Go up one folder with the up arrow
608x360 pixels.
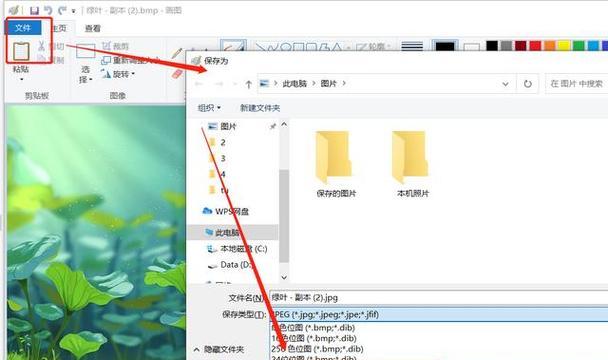click(249, 84)
